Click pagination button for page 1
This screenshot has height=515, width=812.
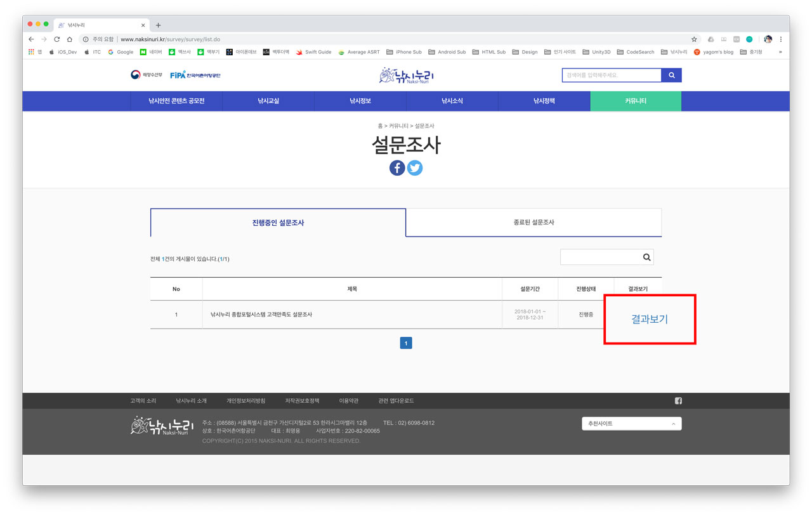406,343
